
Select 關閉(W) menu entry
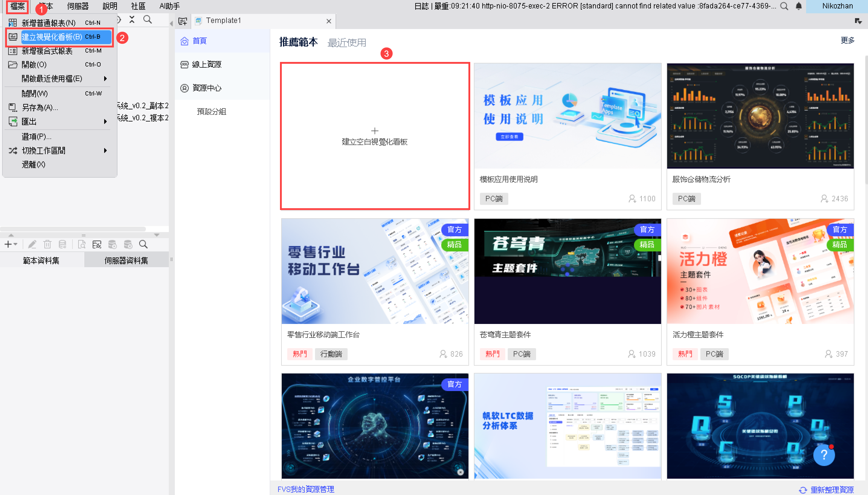point(60,93)
